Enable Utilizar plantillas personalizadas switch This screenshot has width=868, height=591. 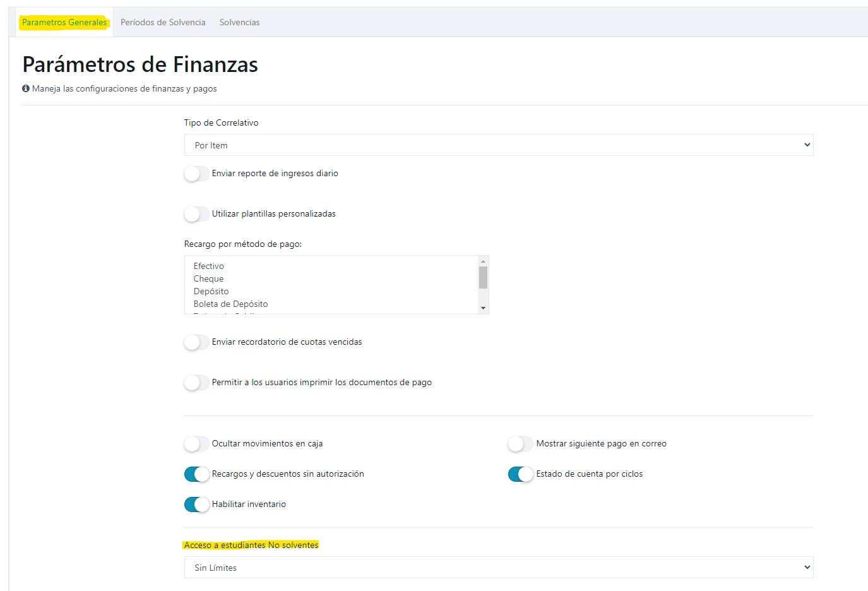[196, 214]
